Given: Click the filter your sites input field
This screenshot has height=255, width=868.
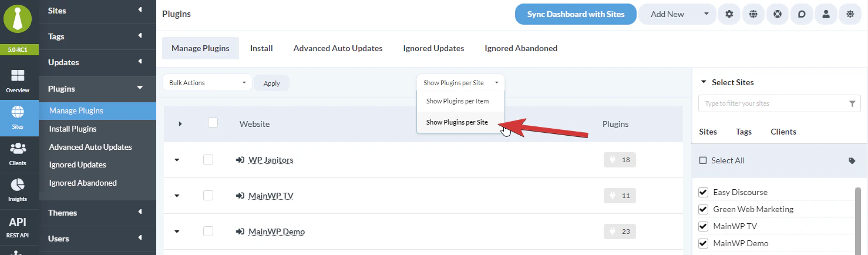Looking at the screenshot, I should click(x=779, y=103).
